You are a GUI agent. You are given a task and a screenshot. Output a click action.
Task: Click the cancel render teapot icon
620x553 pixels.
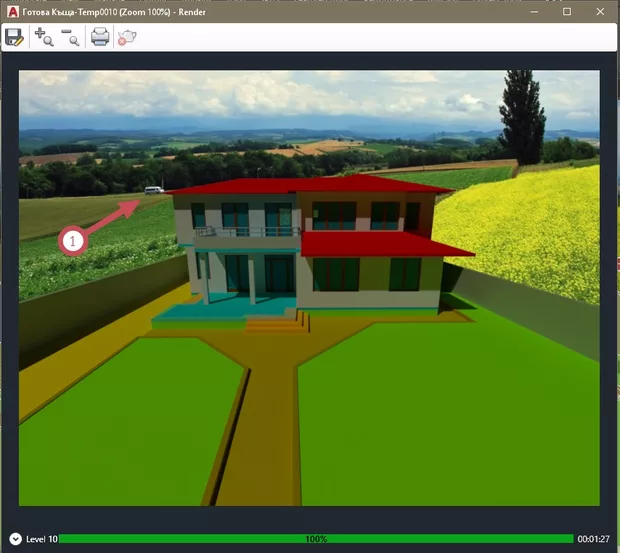127,37
